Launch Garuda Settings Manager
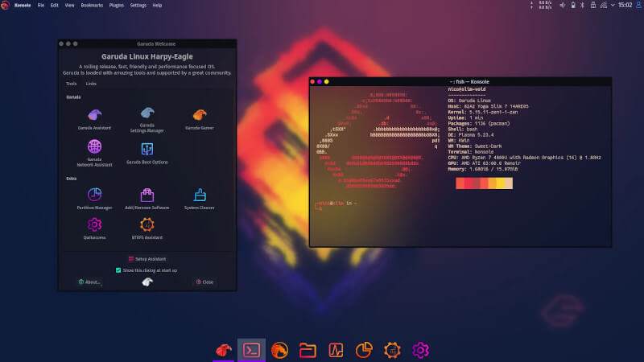The width and height of the screenshot is (644, 362). [147, 120]
